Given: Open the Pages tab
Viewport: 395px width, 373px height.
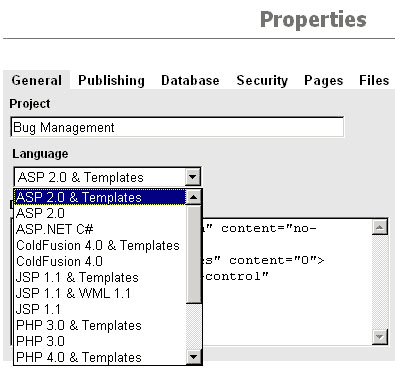Looking at the screenshot, I should pyautogui.click(x=324, y=81).
